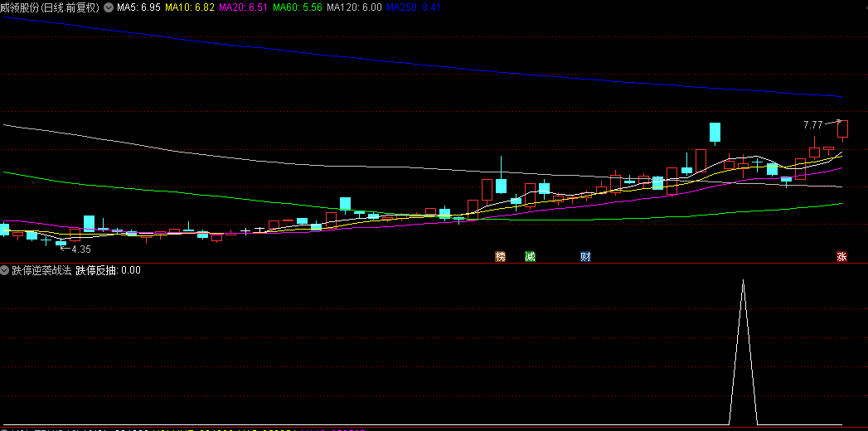This screenshot has width=868, height=431.
Task: Click the magenta MA20: 6.51 label
Action: coord(244,7)
